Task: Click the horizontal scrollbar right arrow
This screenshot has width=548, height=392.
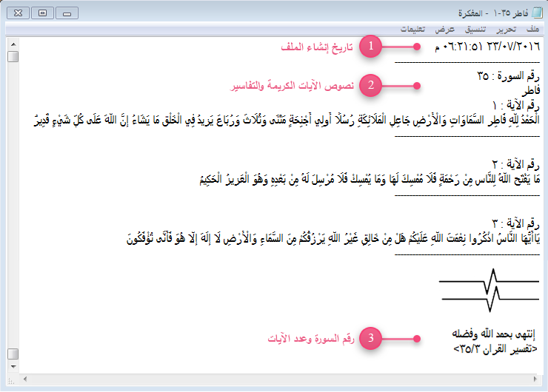Action: (535, 379)
